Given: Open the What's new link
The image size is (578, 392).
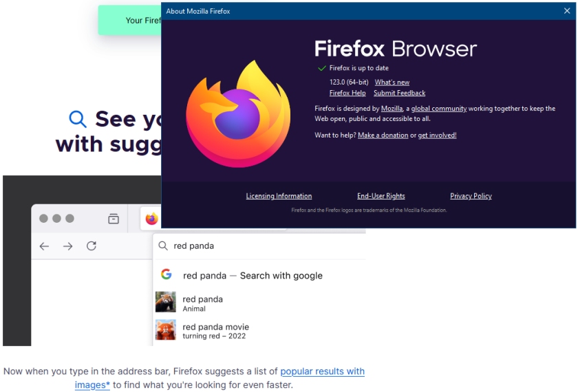Looking at the screenshot, I should coord(392,83).
